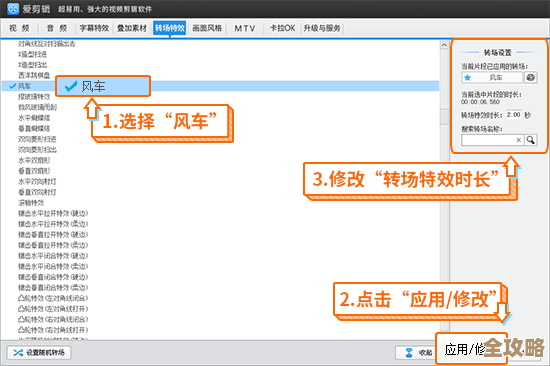Click the star icon in applied transition field
This screenshot has height=366, width=550.
[468, 78]
